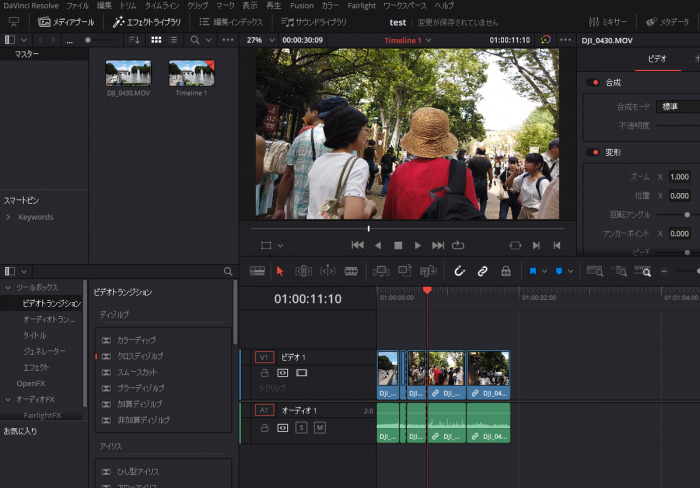Viewport: 700px width, 488px height.
Task: Open the viewer transform overlay dropdown arrow
Action: [x=280, y=245]
